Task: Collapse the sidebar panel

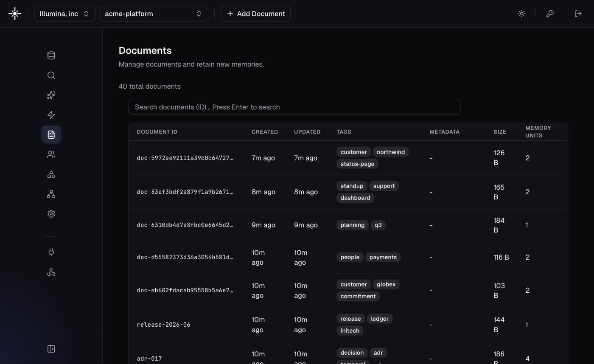Action: (51, 349)
